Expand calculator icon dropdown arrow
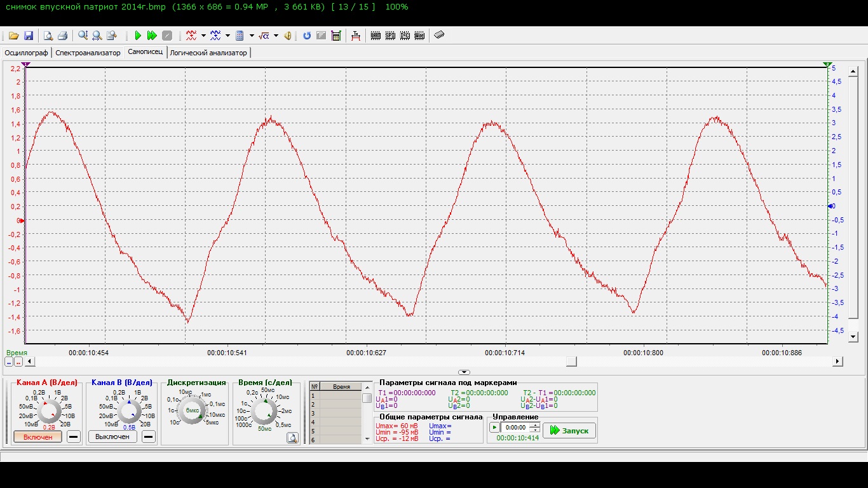The height and width of the screenshot is (488, 868). [x=252, y=36]
